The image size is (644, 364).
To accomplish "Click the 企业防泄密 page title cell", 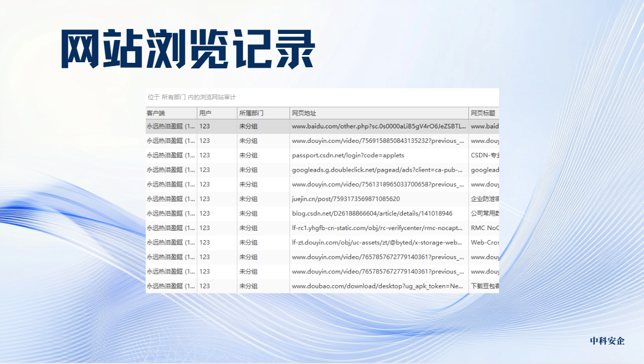I will (484, 199).
